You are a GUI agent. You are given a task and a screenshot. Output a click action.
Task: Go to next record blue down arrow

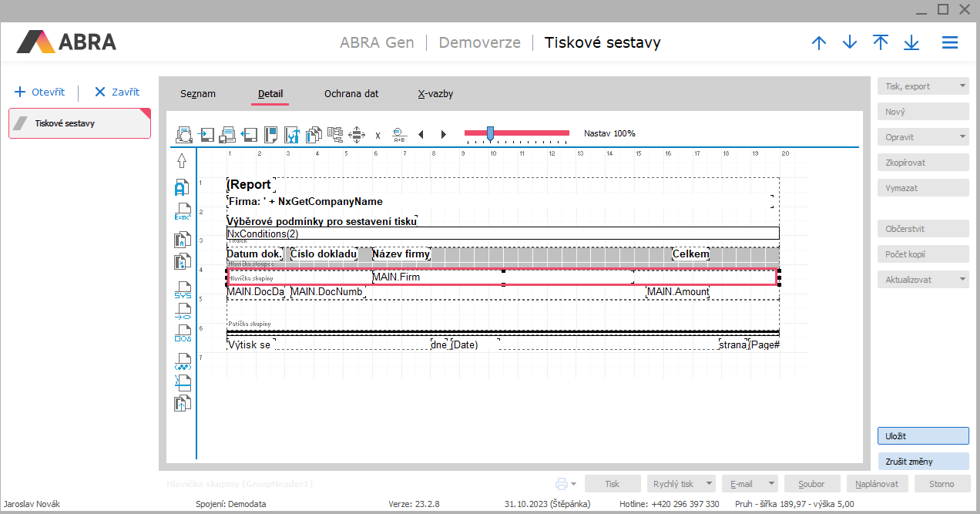coord(850,43)
